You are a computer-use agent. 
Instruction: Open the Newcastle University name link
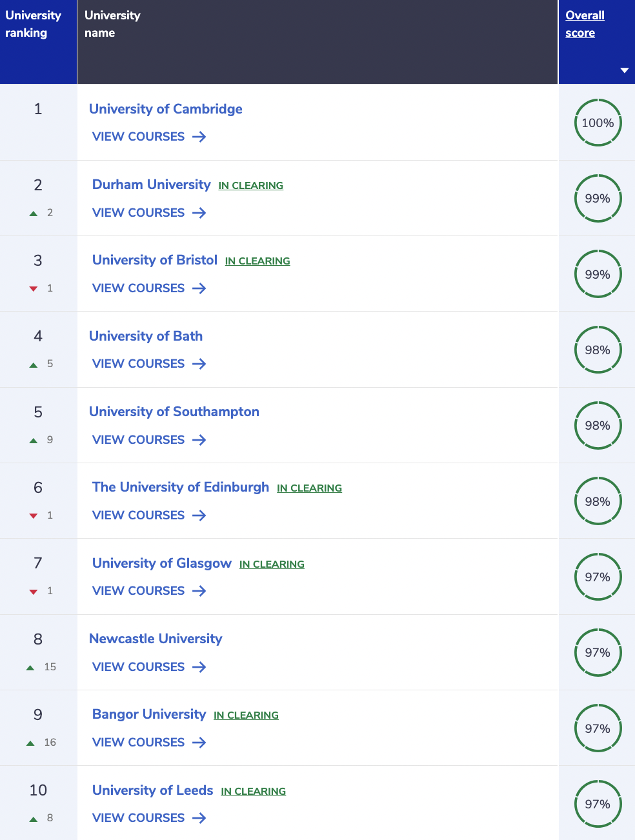click(x=156, y=639)
